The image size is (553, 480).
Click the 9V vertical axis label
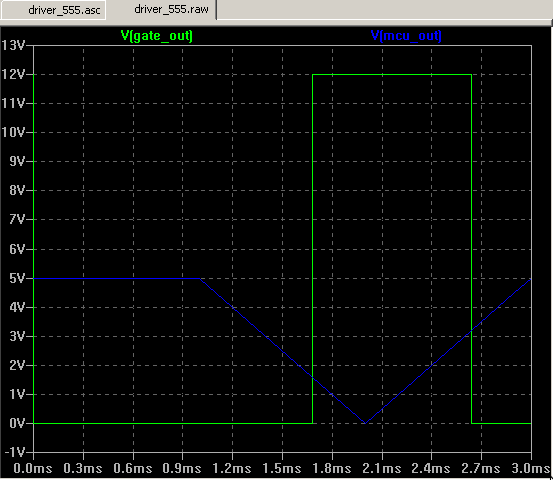click(17, 162)
